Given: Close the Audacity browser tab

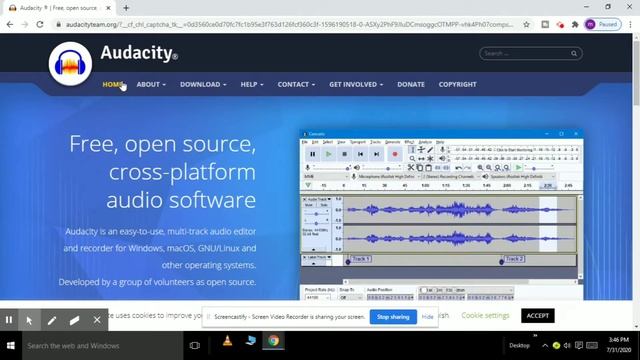Looking at the screenshot, I should pos(109,8).
